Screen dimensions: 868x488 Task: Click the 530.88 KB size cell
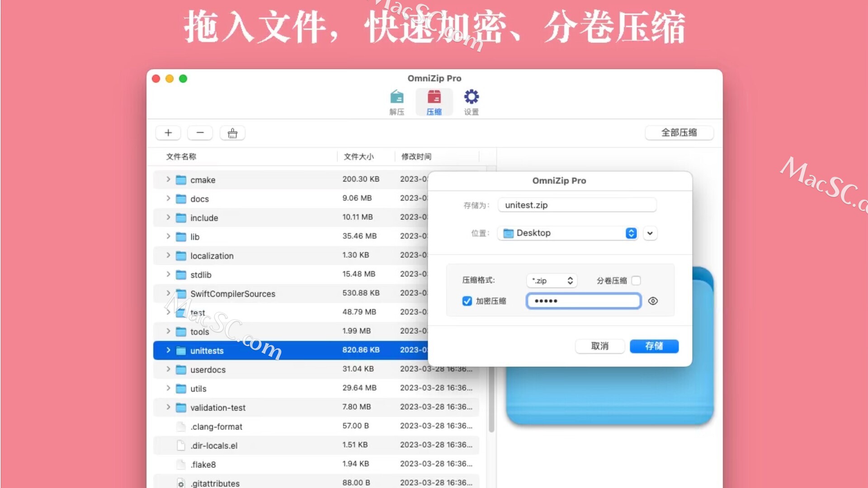pyautogui.click(x=361, y=293)
